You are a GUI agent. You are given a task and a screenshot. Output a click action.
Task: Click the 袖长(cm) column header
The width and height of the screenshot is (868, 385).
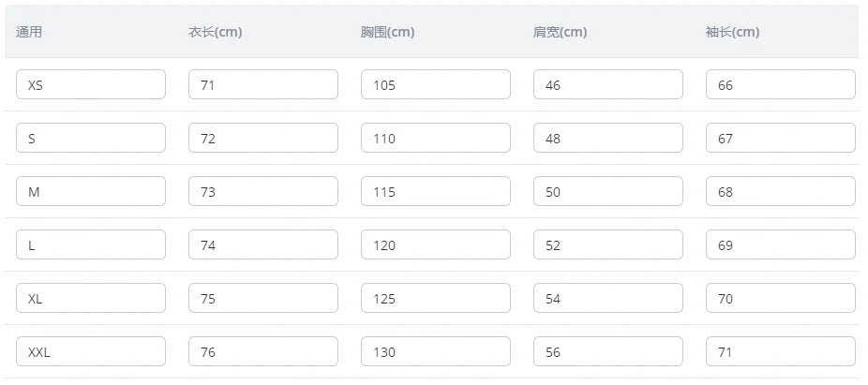732,32
